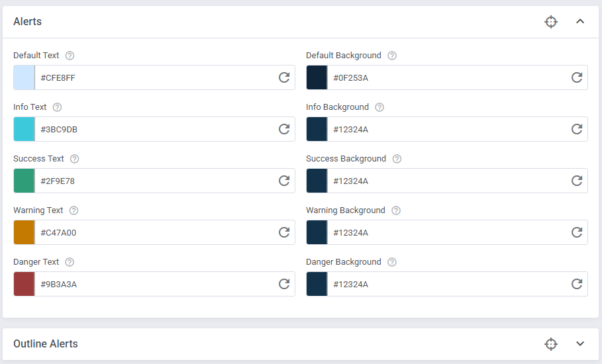
Task: Click the Outline Alerts header title
Action: click(x=46, y=344)
